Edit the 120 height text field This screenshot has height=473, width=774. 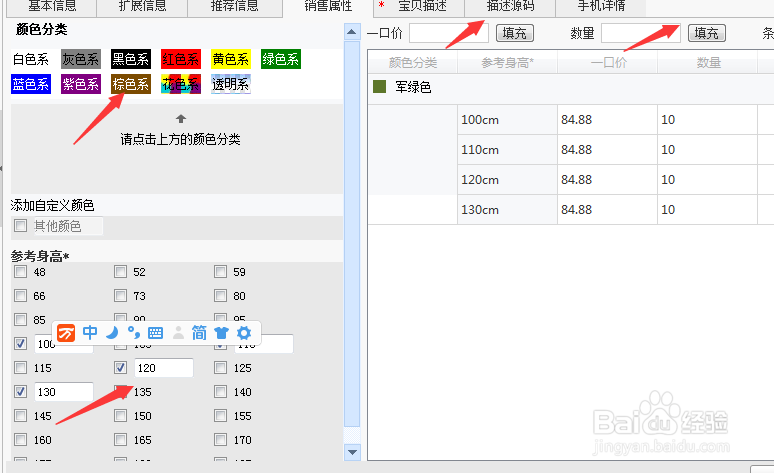163,368
